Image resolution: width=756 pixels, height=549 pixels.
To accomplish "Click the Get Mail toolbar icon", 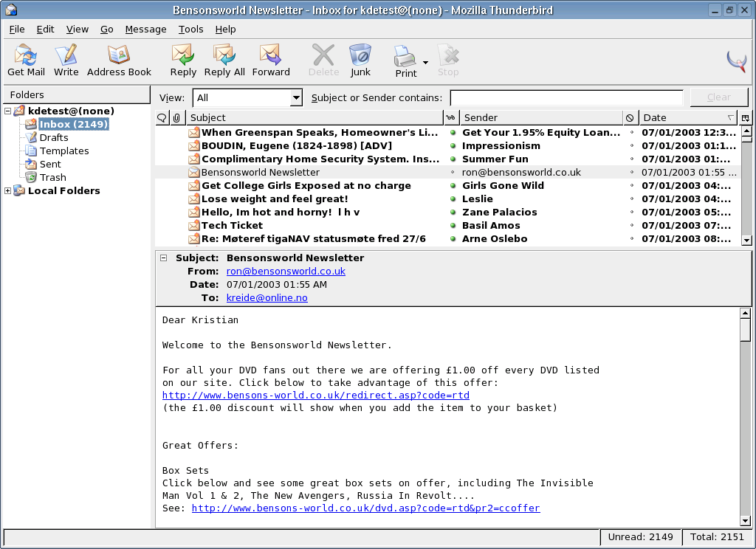I will tap(26, 61).
